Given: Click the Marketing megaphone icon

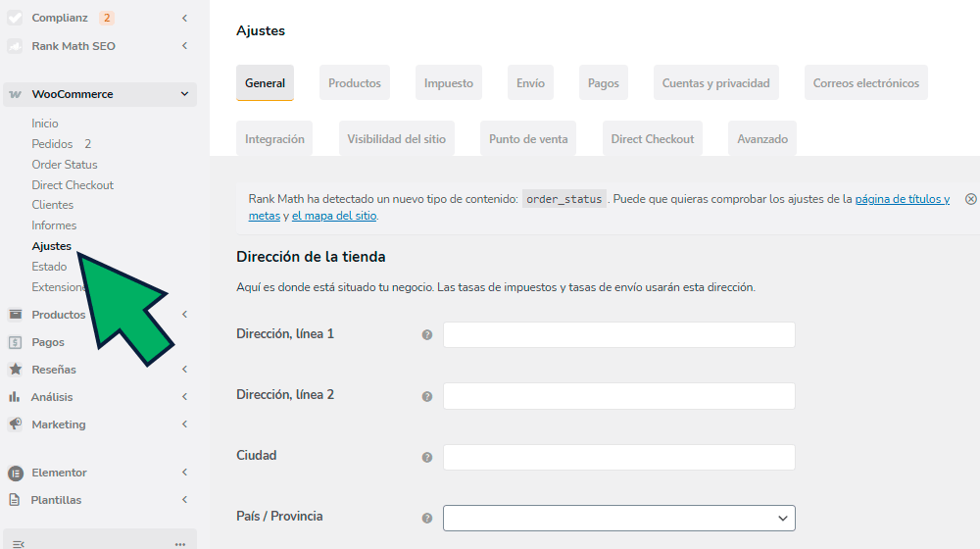Looking at the screenshot, I should pyautogui.click(x=15, y=424).
